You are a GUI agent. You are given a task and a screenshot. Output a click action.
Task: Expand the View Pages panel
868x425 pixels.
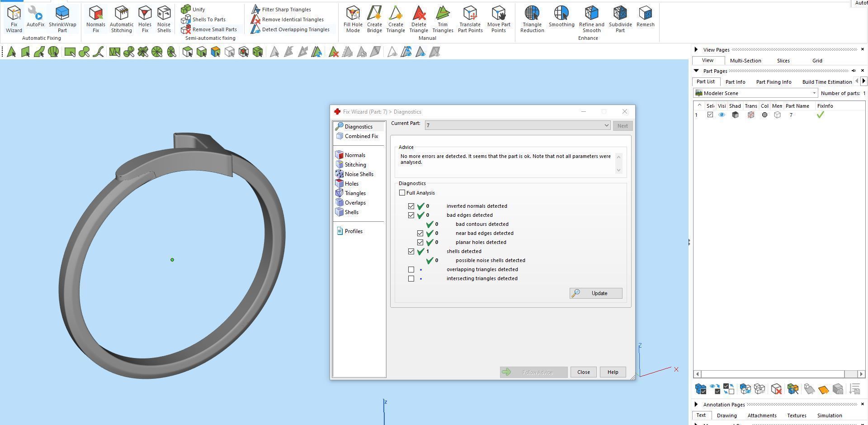[696, 49]
